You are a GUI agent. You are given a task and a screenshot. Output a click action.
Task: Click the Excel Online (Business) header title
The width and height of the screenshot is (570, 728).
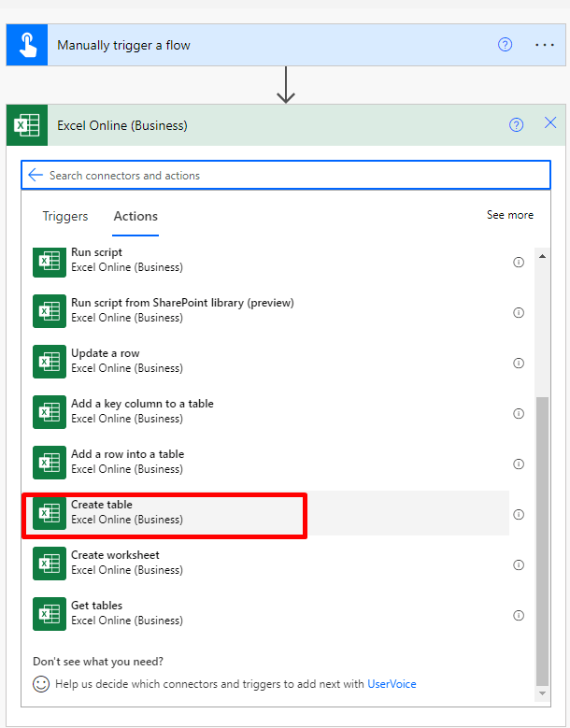(122, 126)
